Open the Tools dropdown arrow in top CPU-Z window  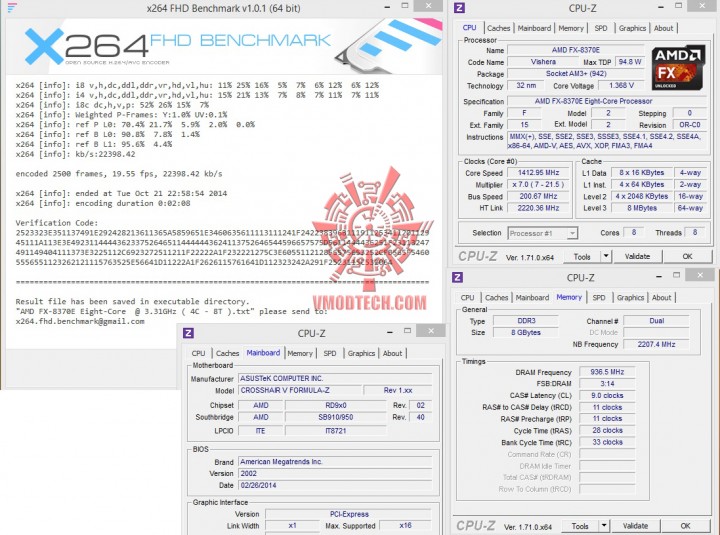606,256
